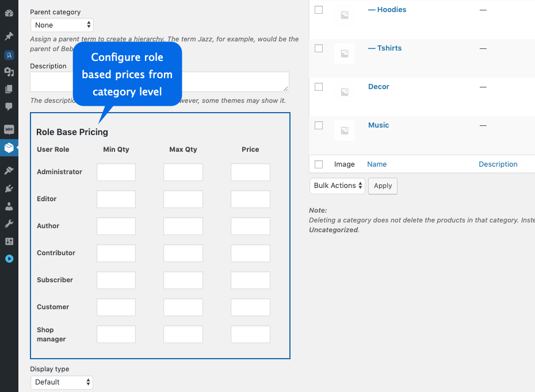Click the Apply button
Image resolution: width=535 pixels, height=392 pixels.
[x=383, y=186]
